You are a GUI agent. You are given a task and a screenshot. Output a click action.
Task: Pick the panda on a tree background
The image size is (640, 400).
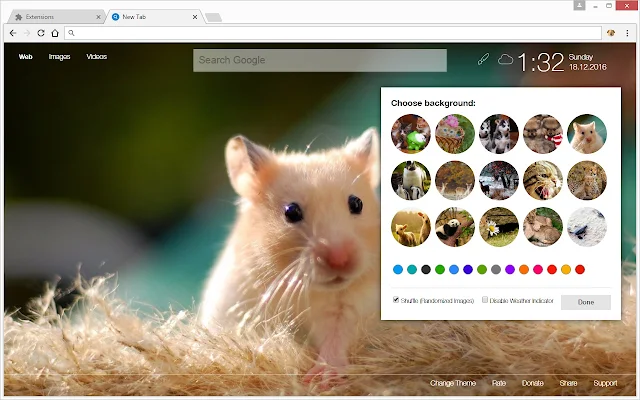pyautogui.click(x=455, y=227)
